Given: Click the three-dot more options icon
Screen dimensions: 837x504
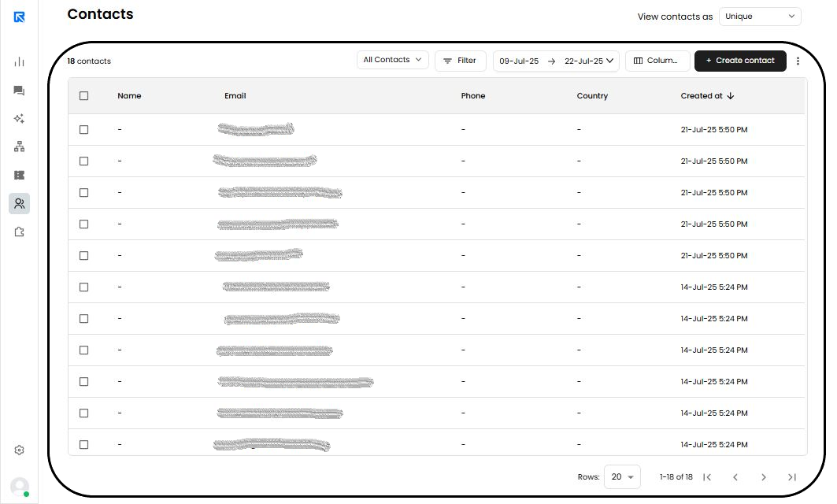Looking at the screenshot, I should click(798, 61).
